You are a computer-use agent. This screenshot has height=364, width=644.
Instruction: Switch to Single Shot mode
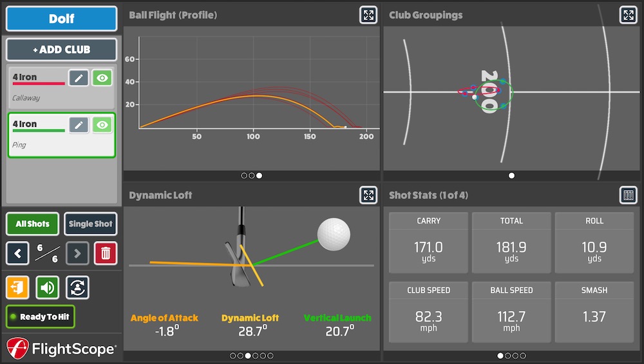90,224
